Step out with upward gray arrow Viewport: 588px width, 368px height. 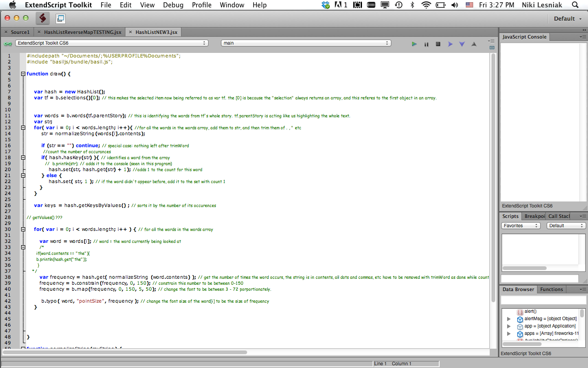pos(474,44)
